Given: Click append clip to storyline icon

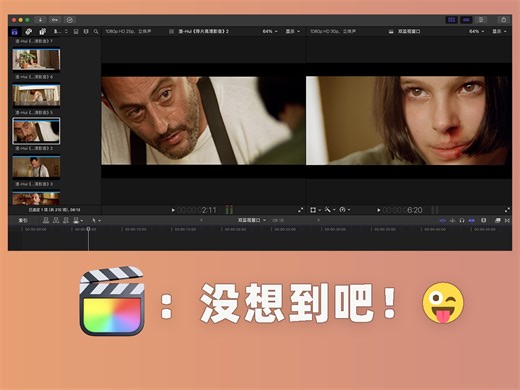Looking at the screenshot, I should pos(66,220).
